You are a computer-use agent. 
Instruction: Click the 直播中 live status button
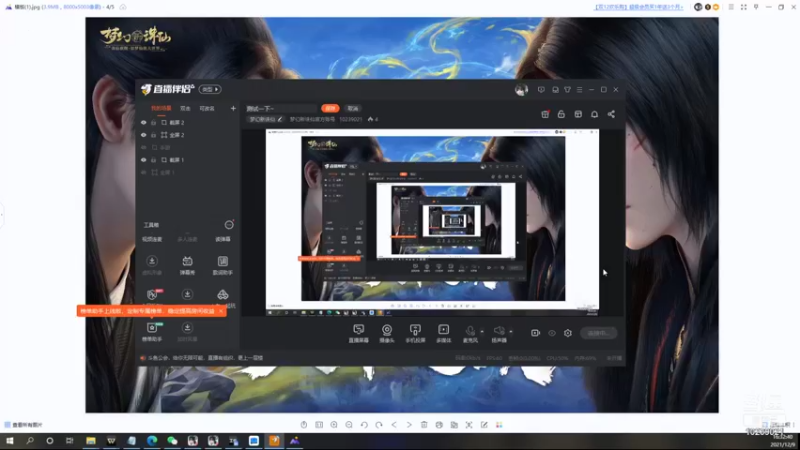coord(599,333)
